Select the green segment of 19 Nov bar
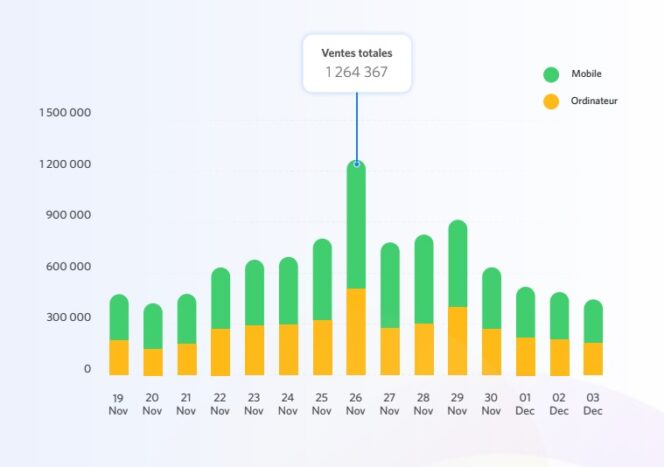664x467 pixels. point(119,317)
